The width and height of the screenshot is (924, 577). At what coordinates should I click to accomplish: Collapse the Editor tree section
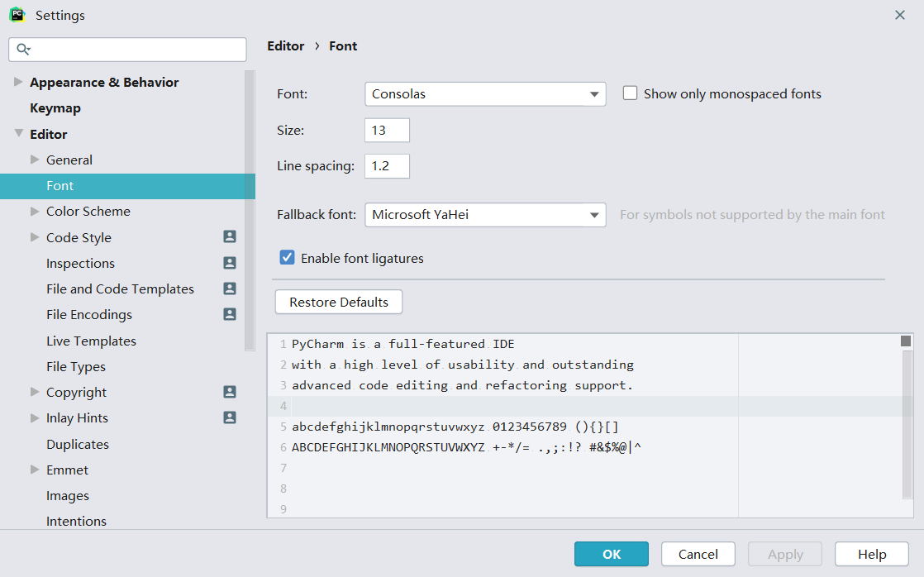pyautogui.click(x=18, y=134)
